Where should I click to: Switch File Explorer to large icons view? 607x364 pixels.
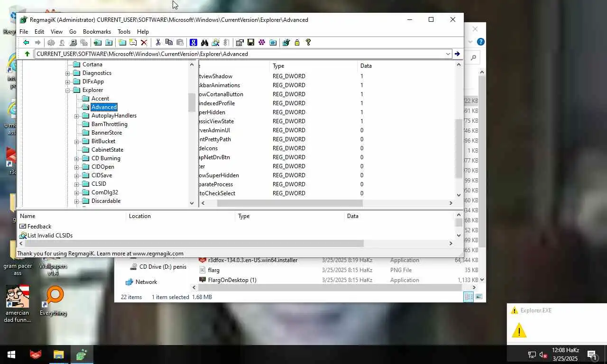pyautogui.click(x=479, y=297)
